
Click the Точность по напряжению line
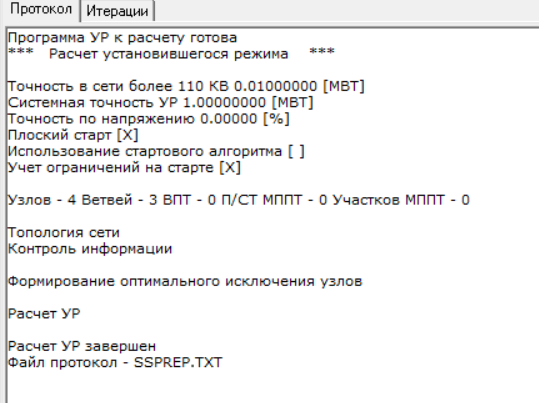[148, 119]
